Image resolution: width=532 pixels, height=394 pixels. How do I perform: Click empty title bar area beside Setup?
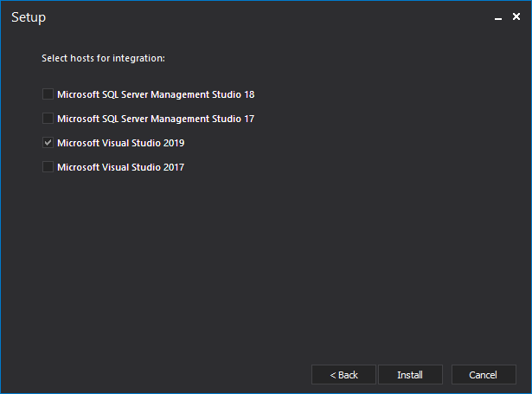click(260, 17)
